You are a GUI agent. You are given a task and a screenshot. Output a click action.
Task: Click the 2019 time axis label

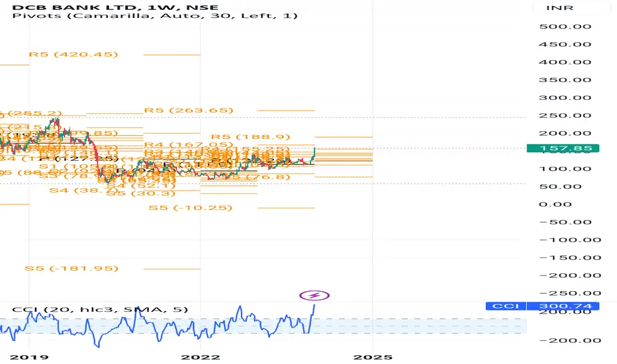pyautogui.click(x=29, y=357)
